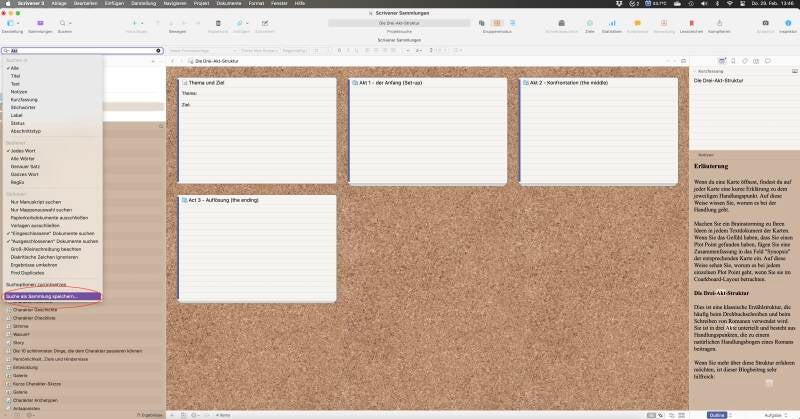Click the Papierkorb trash icon
The width and height of the screenshot is (800, 419).
pos(218,23)
